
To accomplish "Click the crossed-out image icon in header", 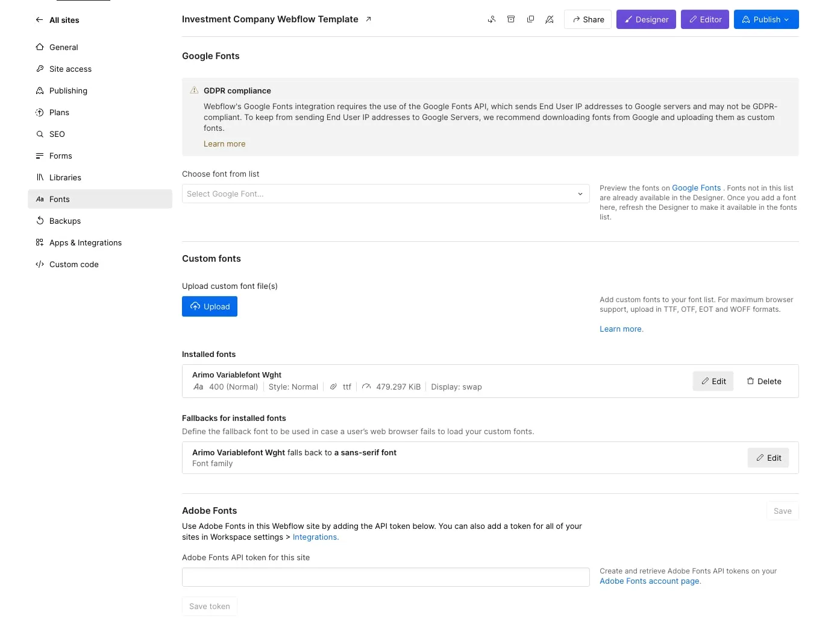I will click(x=550, y=19).
